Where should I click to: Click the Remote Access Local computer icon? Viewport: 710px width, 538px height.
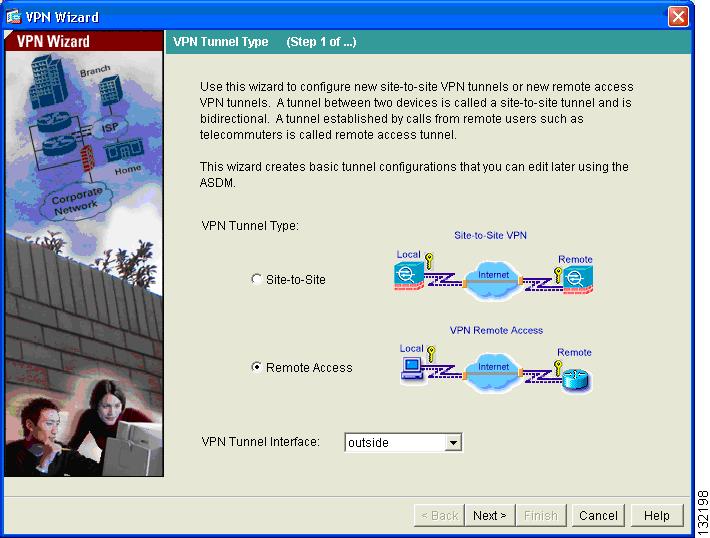[x=412, y=368]
